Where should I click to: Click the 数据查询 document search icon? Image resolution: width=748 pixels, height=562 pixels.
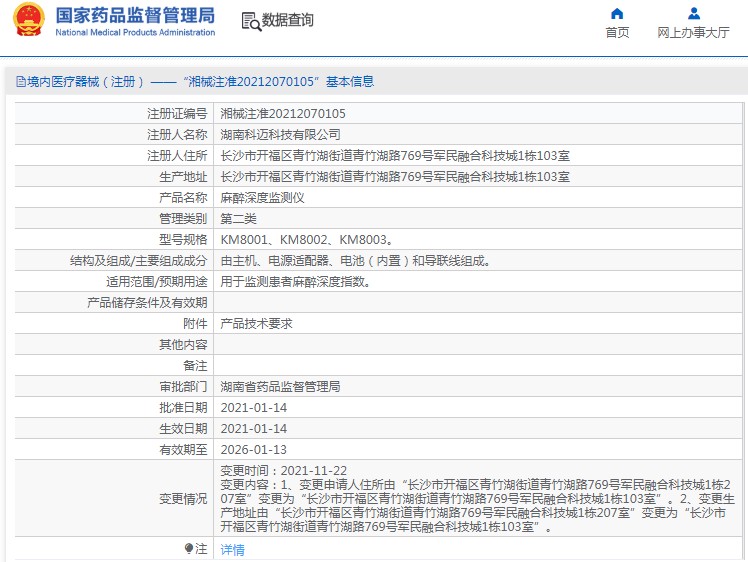pyautogui.click(x=250, y=21)
